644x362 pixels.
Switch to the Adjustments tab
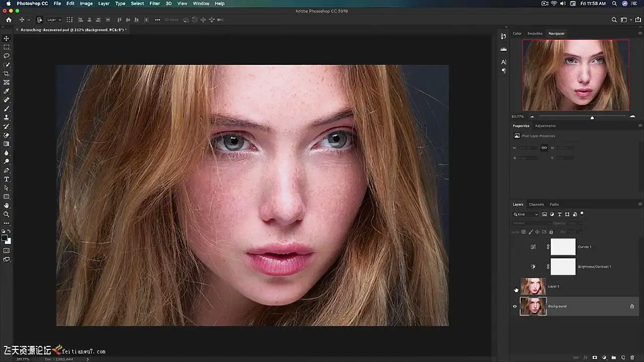click(545, 126)
